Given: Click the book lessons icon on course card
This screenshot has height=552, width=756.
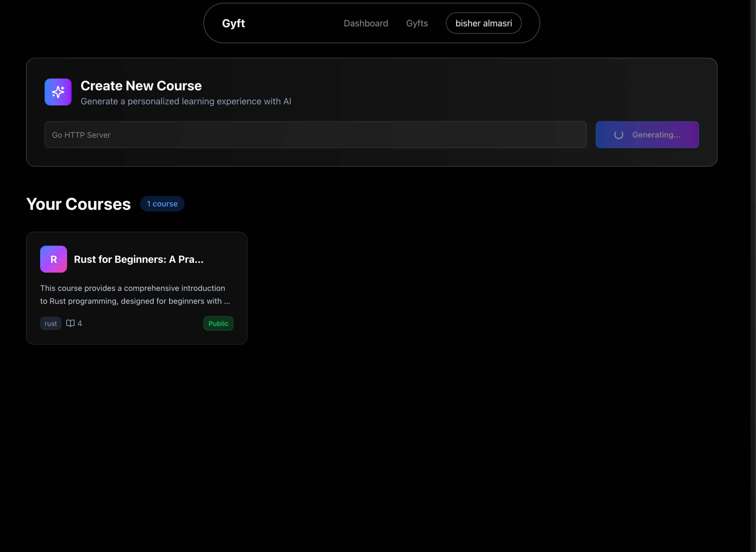Looking at the screenshot, I should [x=70, y=323].
